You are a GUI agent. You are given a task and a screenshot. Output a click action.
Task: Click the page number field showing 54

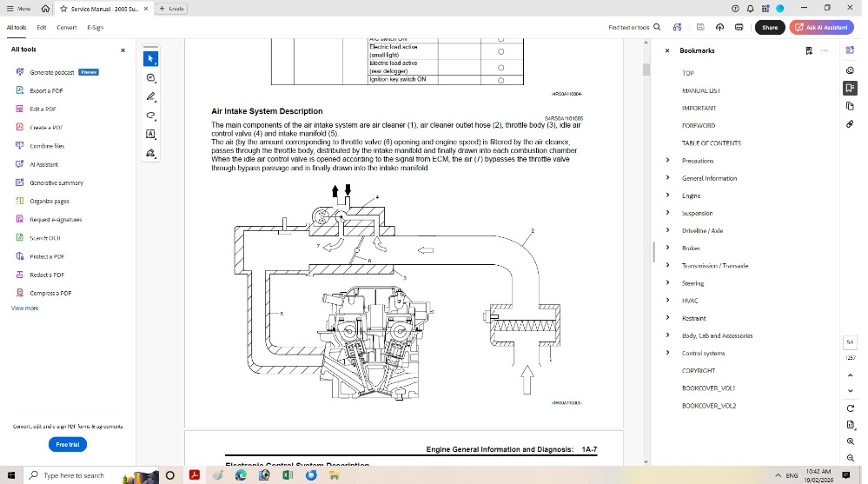coord(850,342)
